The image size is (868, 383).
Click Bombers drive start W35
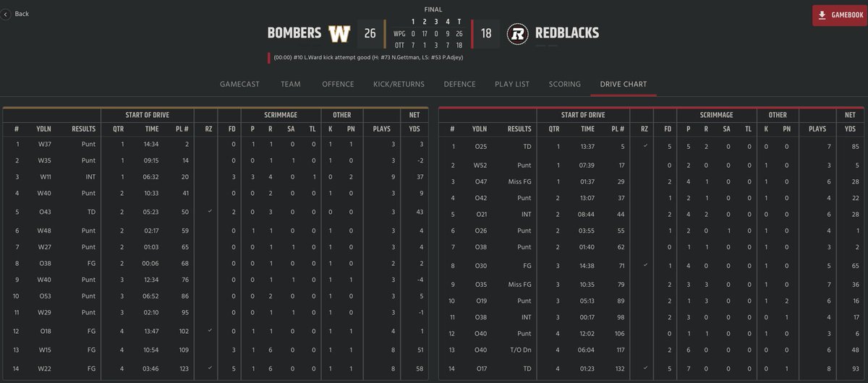[x=44, y=160]
